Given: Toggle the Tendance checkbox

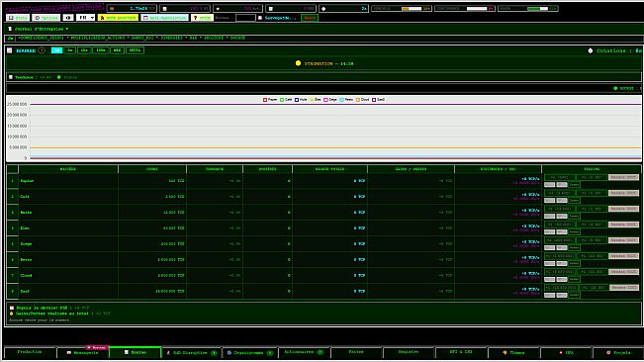Looking at the screenshot, I should 11,77.
